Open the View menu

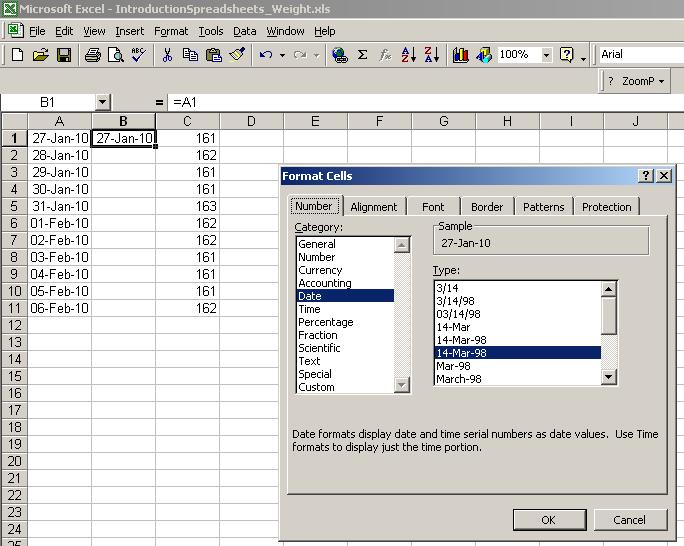pyautogui.click(x=94, y=31)
